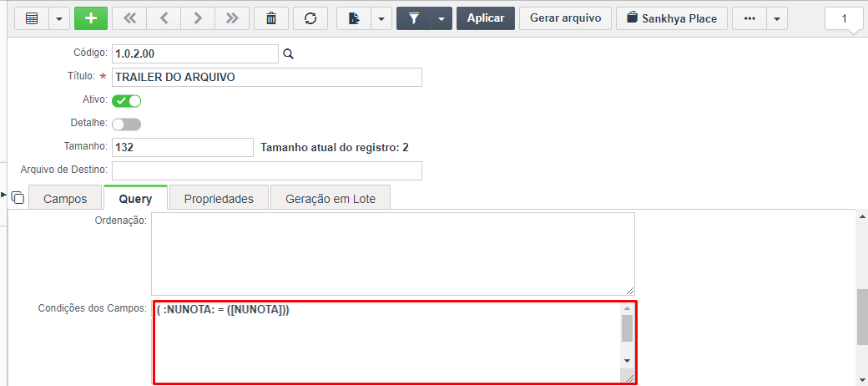This screenshot has width=868, height=386.
Task: Open the Geração em Lote tab
Action: coord(331,198)
